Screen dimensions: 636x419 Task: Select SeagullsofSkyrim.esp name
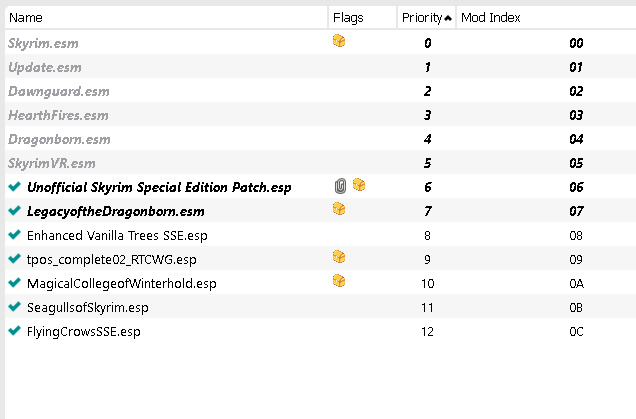pyautogui.click(x=88, y=307)
